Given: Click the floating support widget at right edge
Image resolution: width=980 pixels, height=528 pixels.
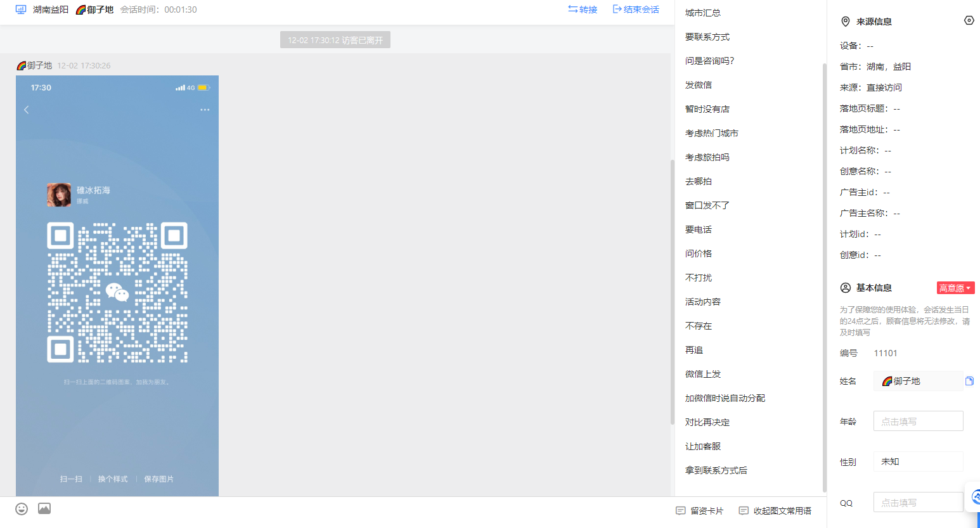Looking at the screenshot, I should click(974, 497).
